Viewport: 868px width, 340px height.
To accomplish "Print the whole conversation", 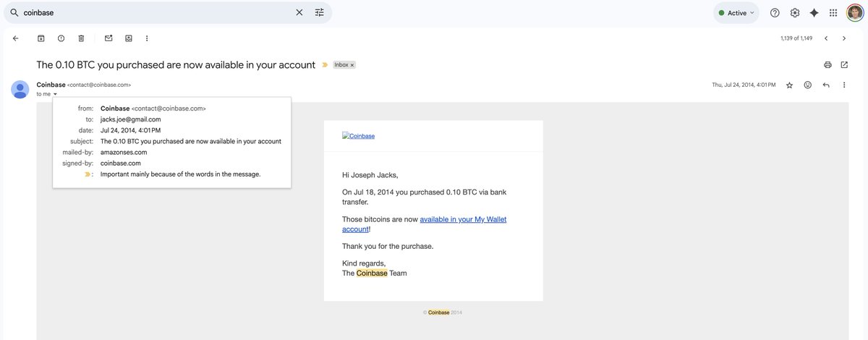I will click(827, 65).
